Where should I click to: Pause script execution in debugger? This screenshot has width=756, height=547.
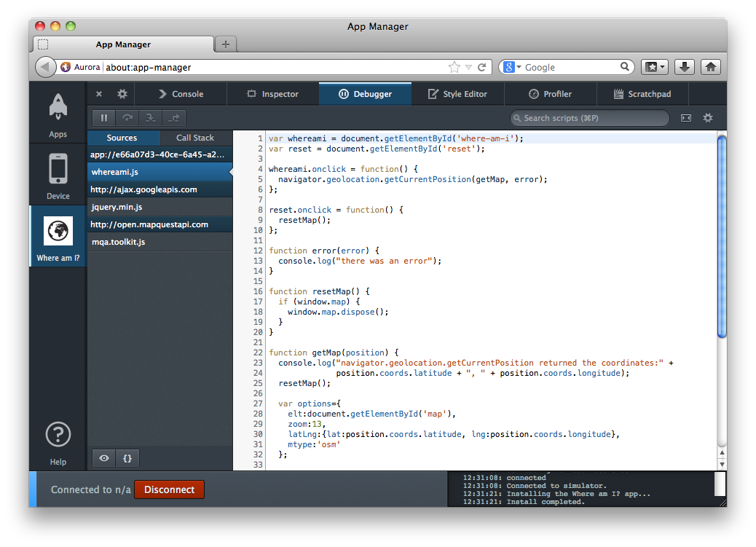(x=103, y=118)
